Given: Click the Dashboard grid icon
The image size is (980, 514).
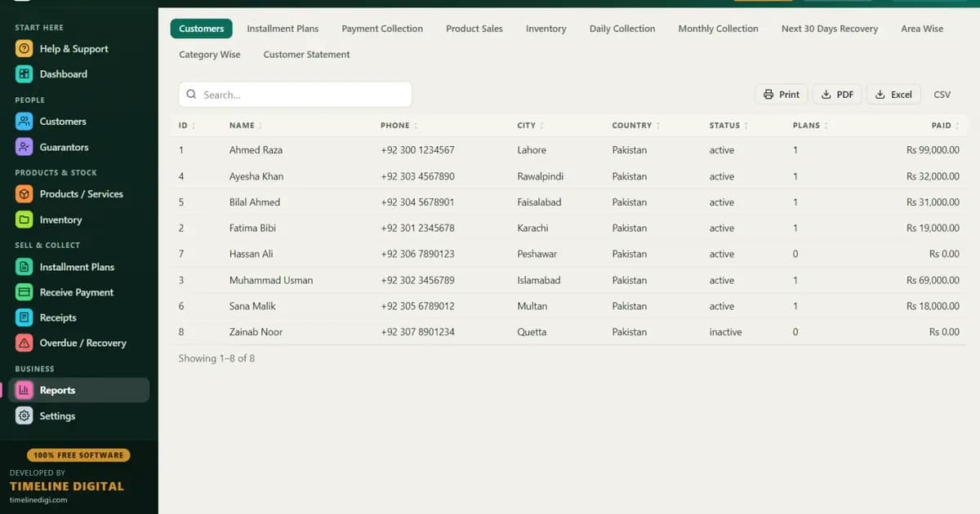Looking at the screenshot, I should [24, 74].
